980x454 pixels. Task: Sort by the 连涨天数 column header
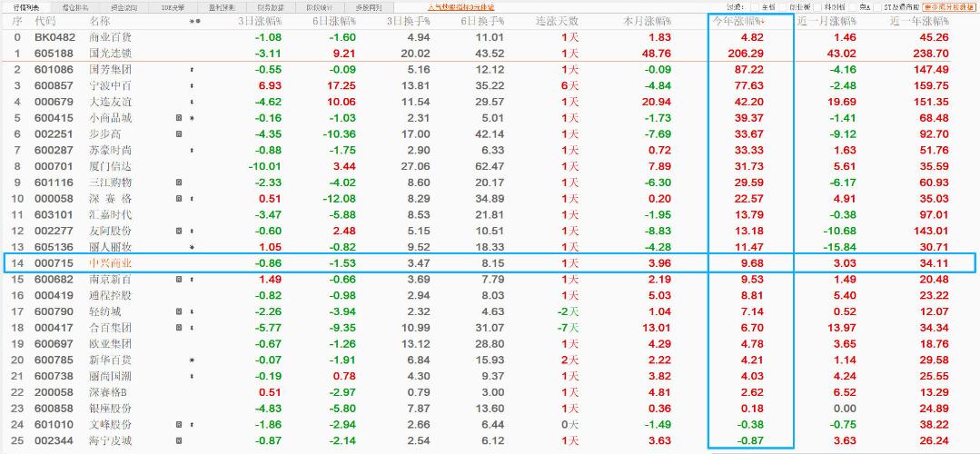(558, 21)
